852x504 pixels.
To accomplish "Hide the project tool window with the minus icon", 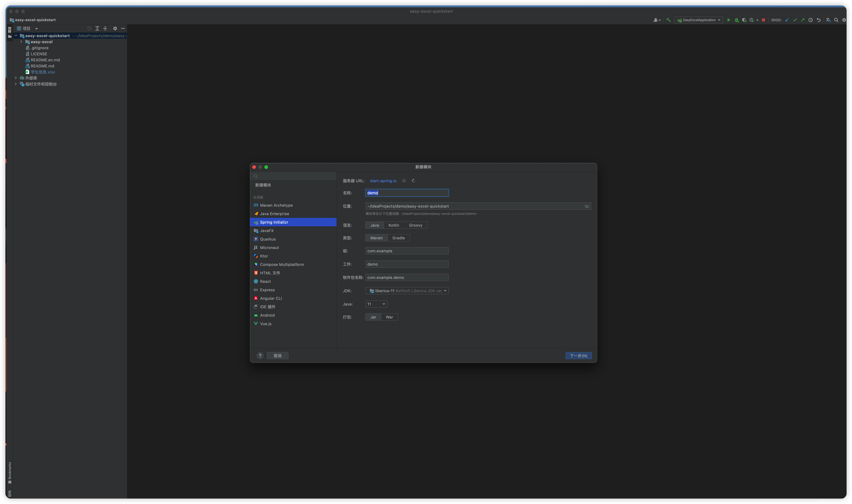I will [123, 29].
